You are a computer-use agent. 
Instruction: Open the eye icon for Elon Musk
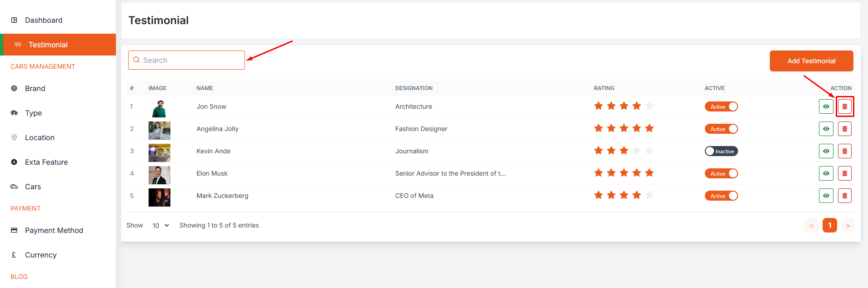[826, 173]
